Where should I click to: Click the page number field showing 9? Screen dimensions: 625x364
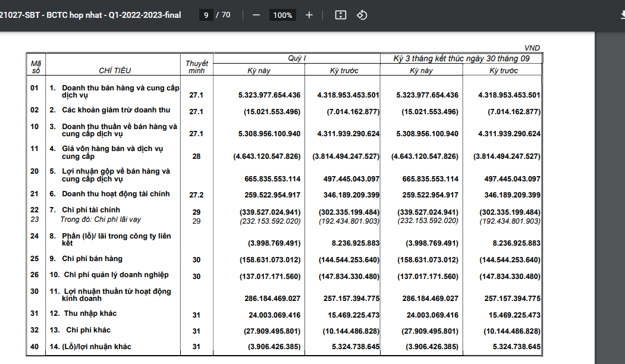[206, 15]
